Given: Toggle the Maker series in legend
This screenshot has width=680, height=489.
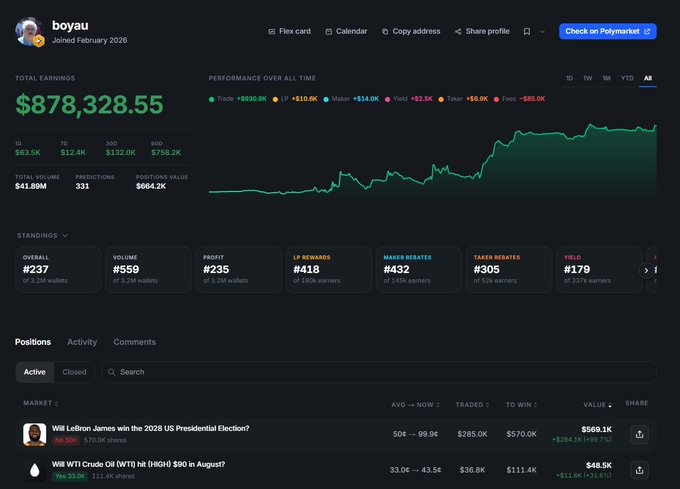Looking at the screenshot, I should point(351,99).
